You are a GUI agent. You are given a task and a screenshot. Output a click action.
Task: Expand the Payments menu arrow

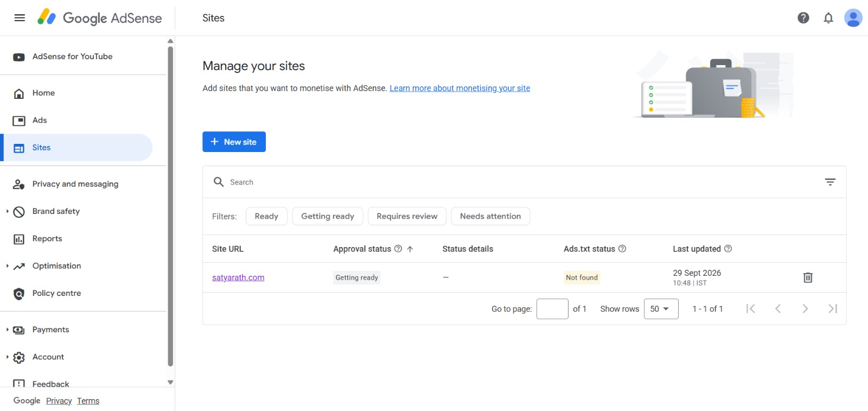(7, 330)
